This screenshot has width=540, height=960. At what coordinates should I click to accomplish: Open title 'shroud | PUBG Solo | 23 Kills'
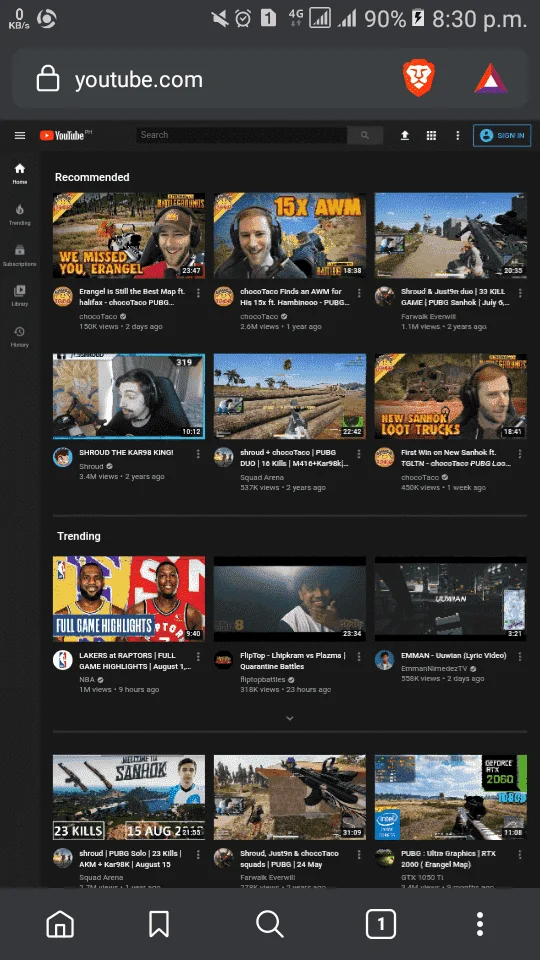130,858
